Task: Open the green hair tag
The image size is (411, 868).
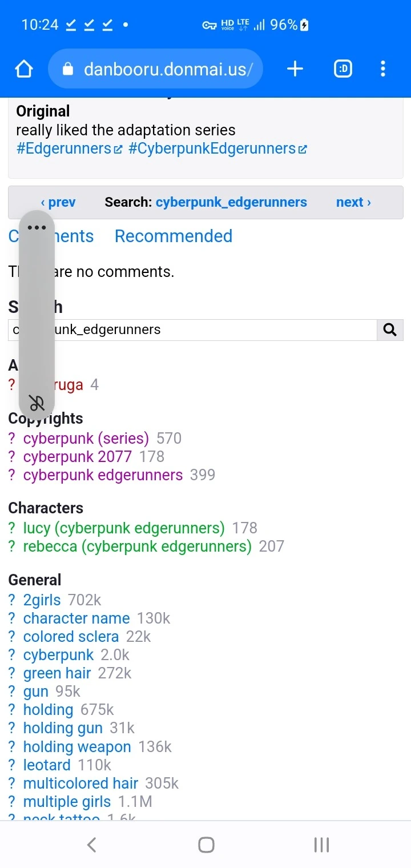Action: coord(57,673)
